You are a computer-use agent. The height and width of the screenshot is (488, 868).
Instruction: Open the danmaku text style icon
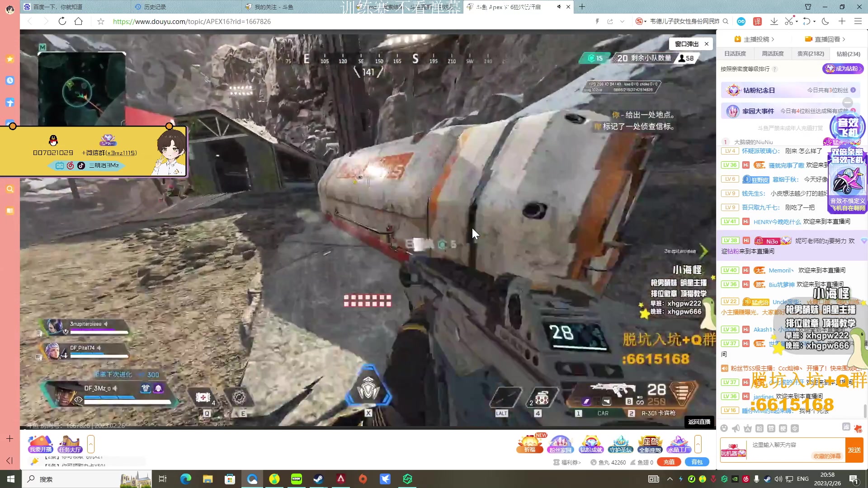pos(748,428)
